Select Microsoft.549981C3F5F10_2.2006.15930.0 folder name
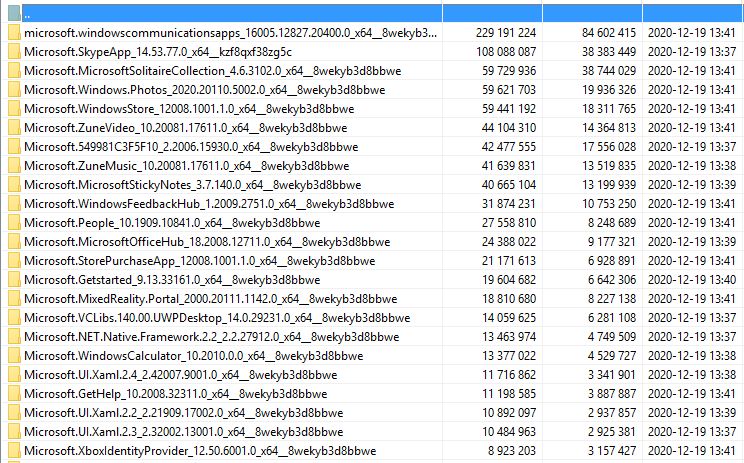This screenshot has width=744, height=463. (x=191, y=147)
